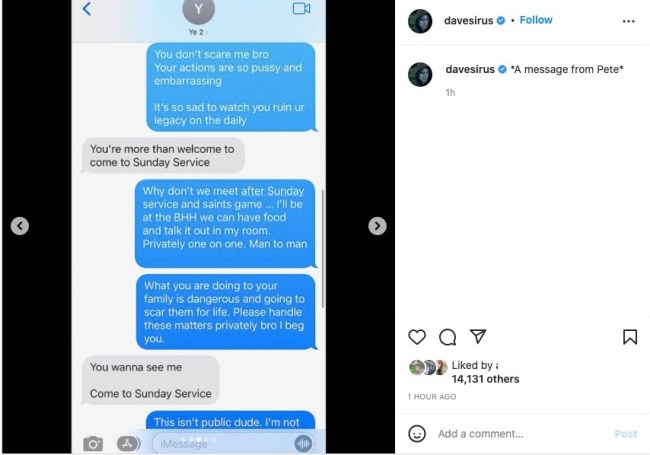Tap the camera icon beside iMessage field
Viewport: 650px width, 455px height.
point(93,444)
